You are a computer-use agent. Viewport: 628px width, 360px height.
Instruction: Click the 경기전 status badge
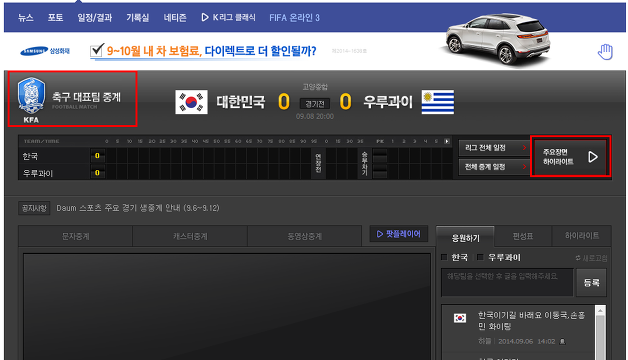pyautogui.click(x=315, y=104)
